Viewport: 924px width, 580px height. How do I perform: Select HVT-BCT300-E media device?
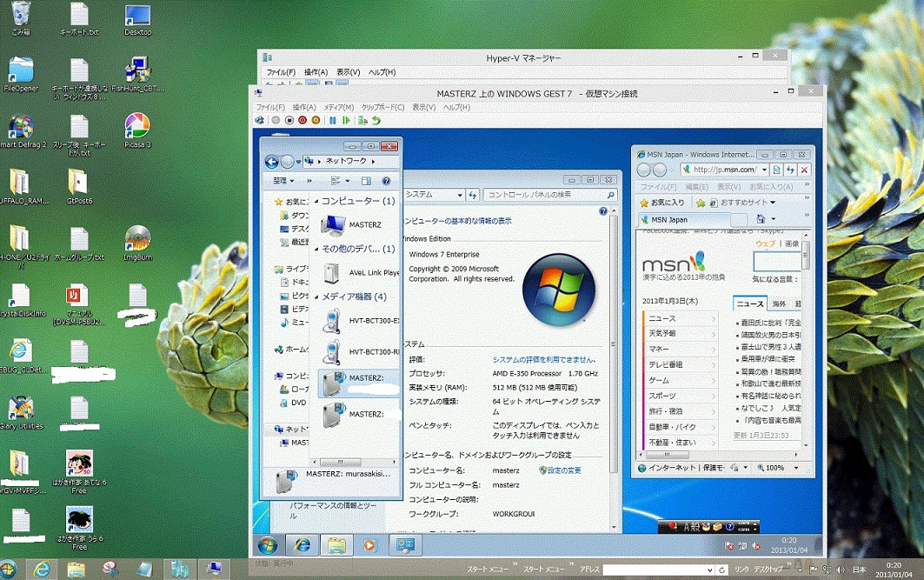(x=360, y=321)
